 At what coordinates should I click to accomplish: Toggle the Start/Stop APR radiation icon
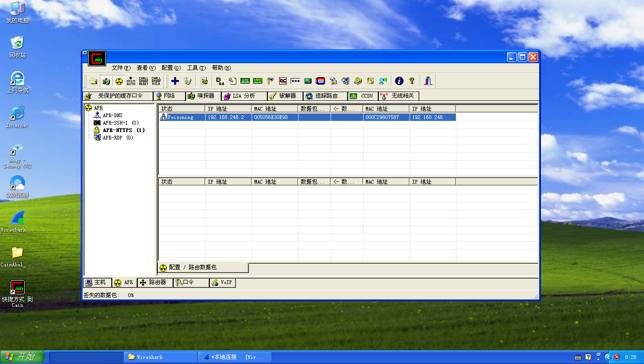click(119, 81)
